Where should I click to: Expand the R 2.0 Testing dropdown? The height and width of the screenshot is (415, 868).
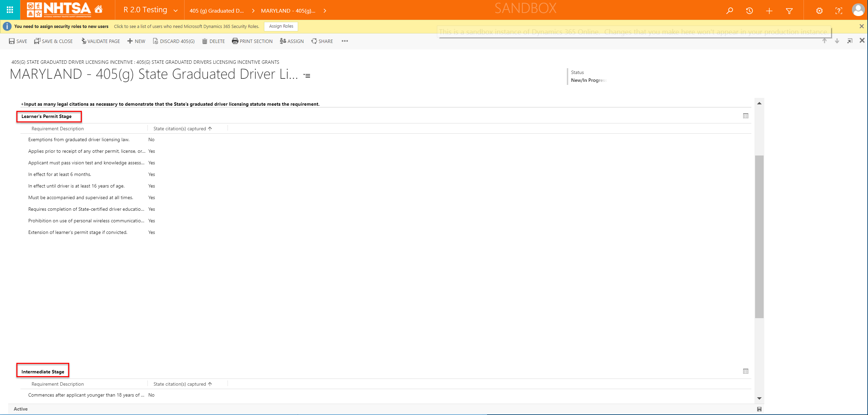(176, 11)
